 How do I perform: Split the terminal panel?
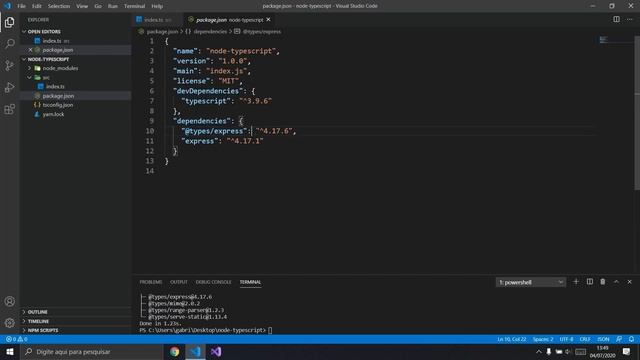coord(590,282)
